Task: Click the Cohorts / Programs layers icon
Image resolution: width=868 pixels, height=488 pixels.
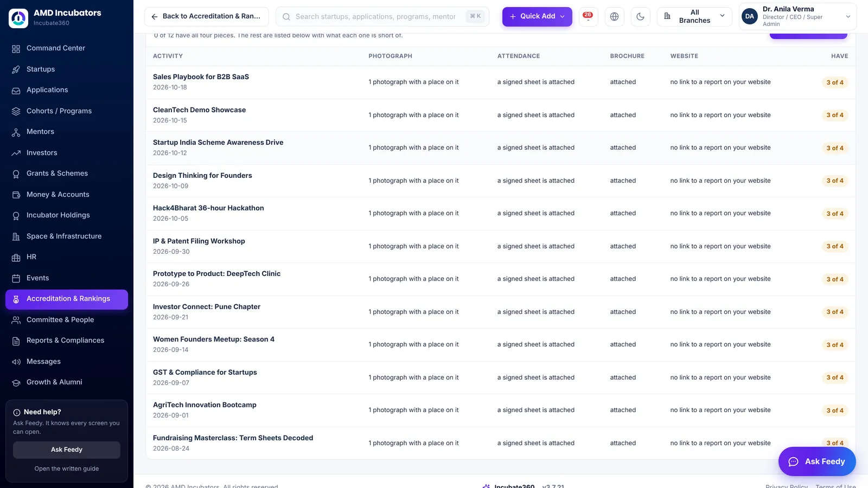Action: (16, 111)
